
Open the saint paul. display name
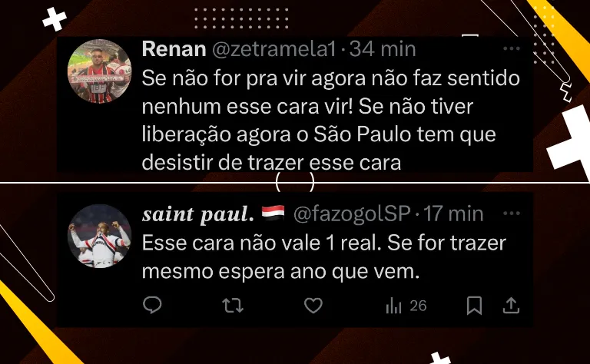click(198, 214)
